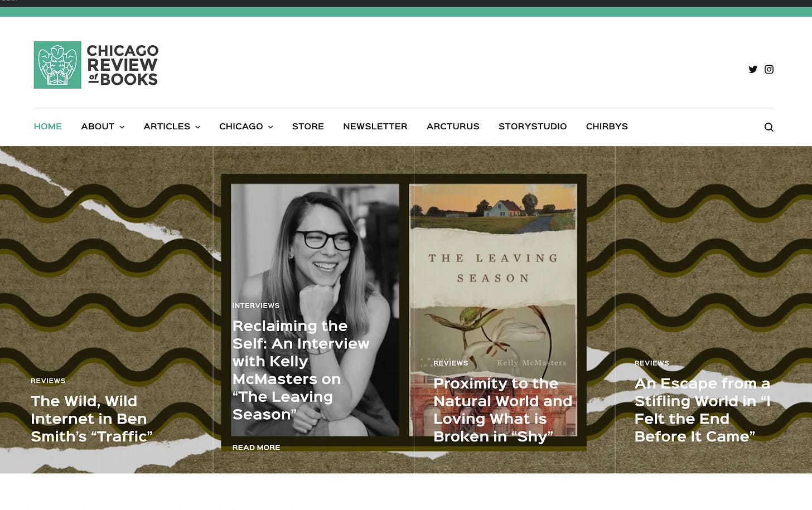Viewport: 812px width, 510px height.
Task: Open the "Proximity to the Natural World" review
Action: (x=503, y=410)
